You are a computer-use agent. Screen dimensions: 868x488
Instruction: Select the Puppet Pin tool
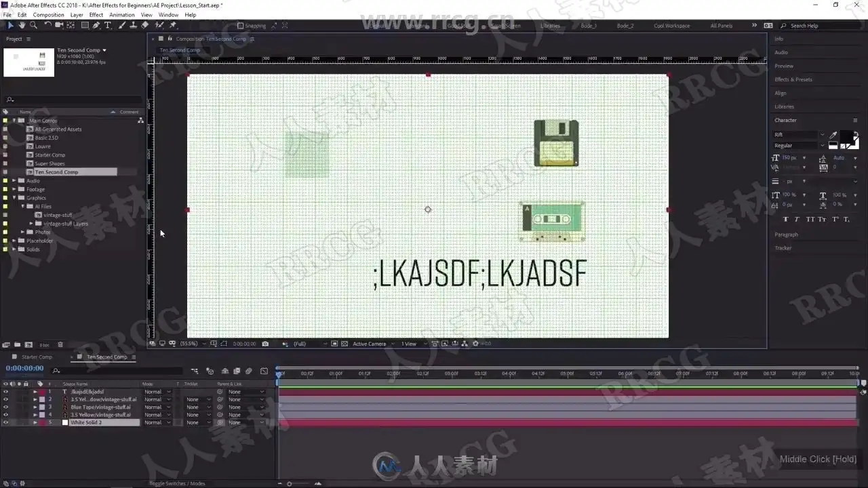[x=173, y=25]
